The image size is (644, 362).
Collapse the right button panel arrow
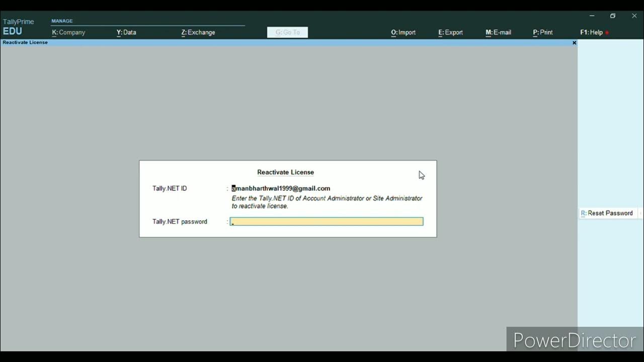tap(640, 213)
